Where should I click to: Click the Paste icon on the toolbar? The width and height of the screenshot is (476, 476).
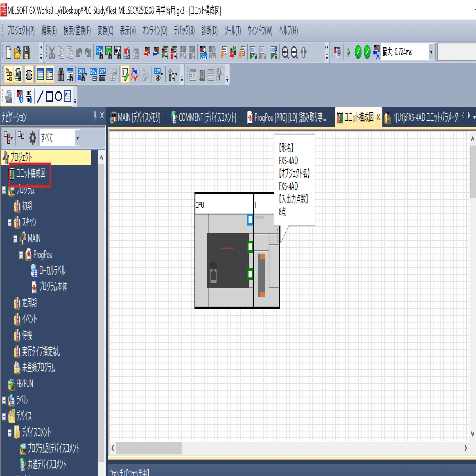[70, 52]
